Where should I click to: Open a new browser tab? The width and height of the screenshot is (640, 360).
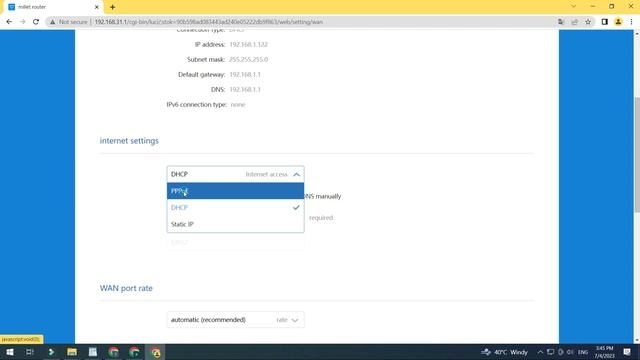point(112,7)
